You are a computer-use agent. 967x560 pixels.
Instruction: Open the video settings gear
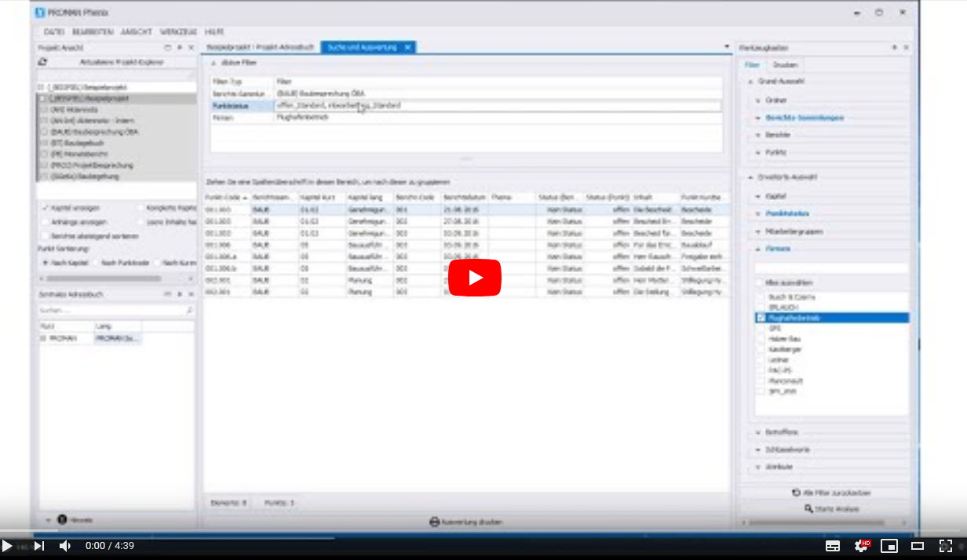[862, 546]
